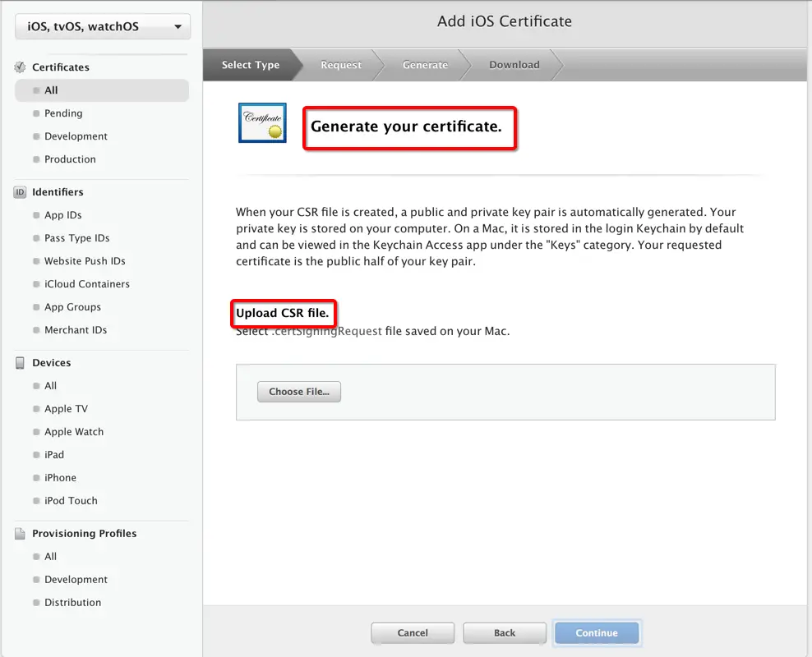Click the Continue button

coord(597,632)
